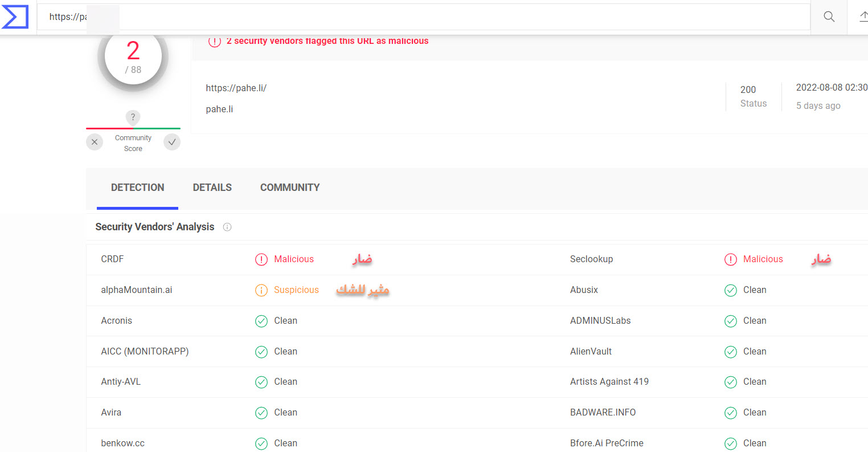Viewport: 868px width, 452px height.
Task: Click the CRDF malicious warning icon
Action: pyautogui.click(x=261, y=259)
